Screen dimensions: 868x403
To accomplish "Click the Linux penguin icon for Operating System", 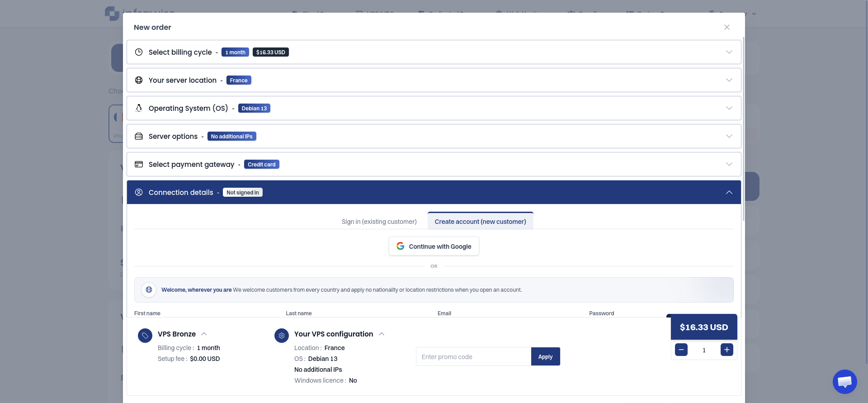I will (139, 108).
